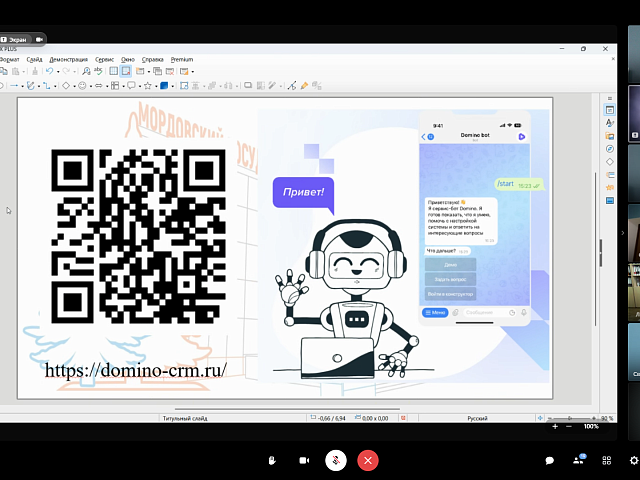Open the sidebar Shapes diamond panel
This screenshot has width=640, height=480.
(610, 162)
